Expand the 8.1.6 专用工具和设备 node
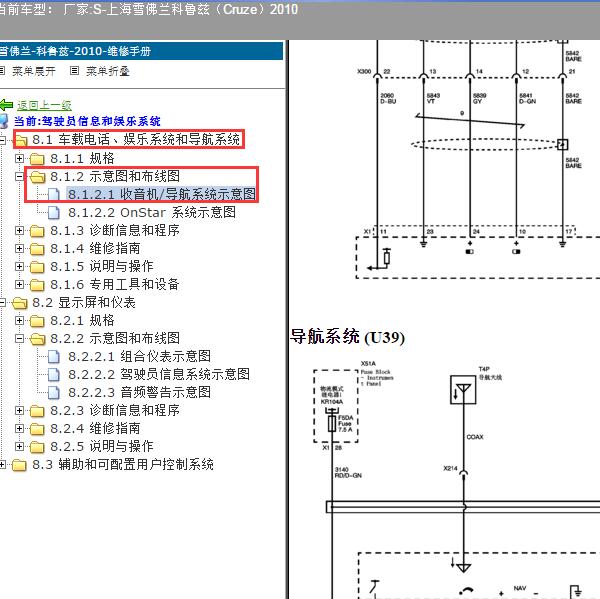The width and height of the screenshot is (600, 599). click(19, 284)
